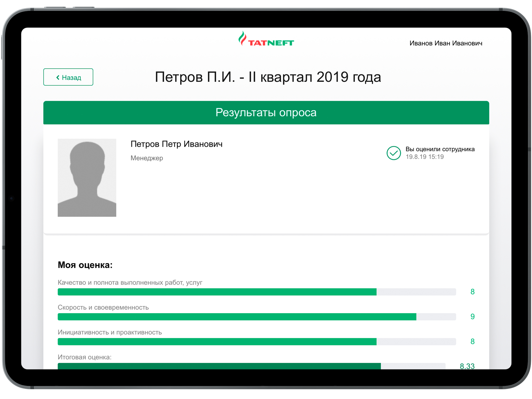Click the Скорость и своевременность label
Image resolution: width=532 pixels, height=399 pixels.
[x=103, y=307]
